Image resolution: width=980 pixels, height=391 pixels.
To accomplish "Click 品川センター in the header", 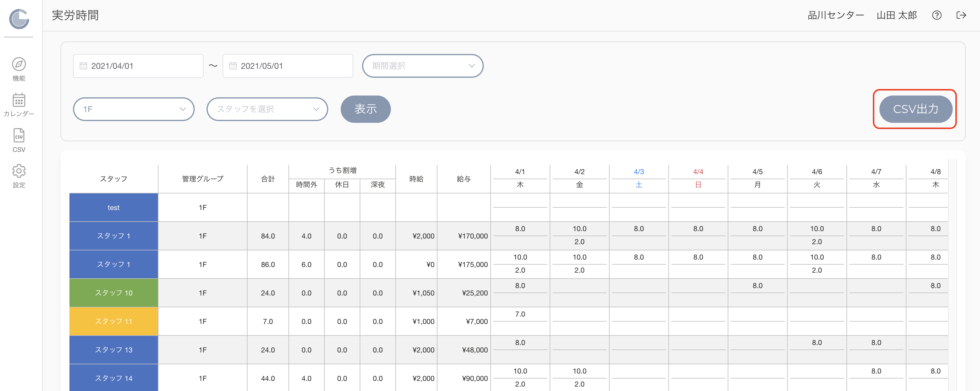I will point(836,15).
